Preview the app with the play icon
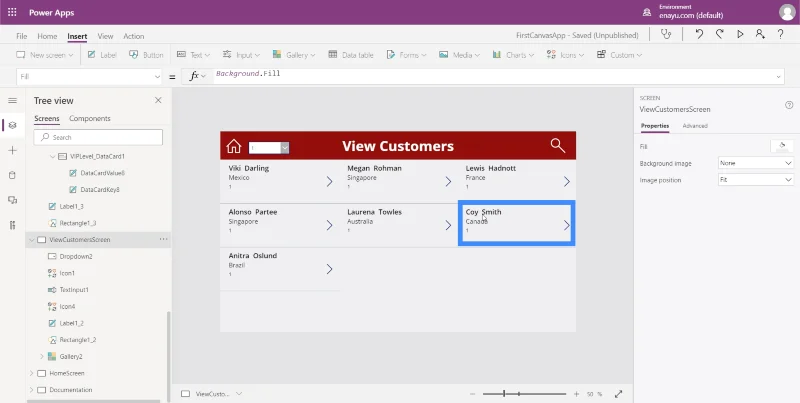The image size is (800, 403). point(740,34)
